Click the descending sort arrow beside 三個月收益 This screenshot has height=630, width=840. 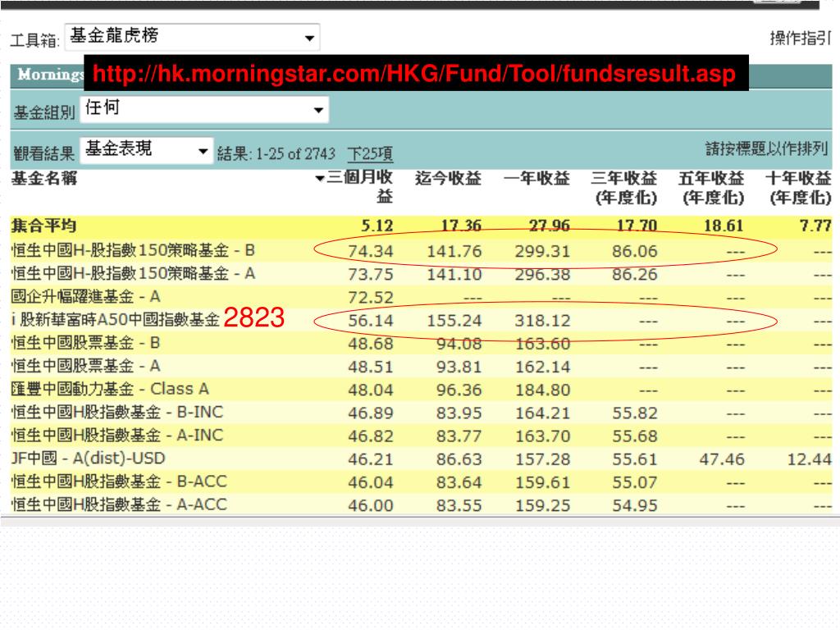tap(320, 178)
